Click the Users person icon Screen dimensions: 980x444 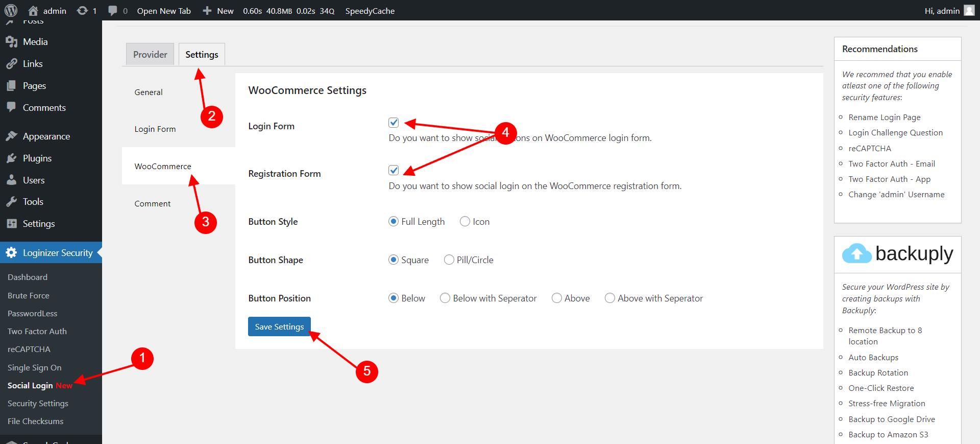tap(11, 180)
